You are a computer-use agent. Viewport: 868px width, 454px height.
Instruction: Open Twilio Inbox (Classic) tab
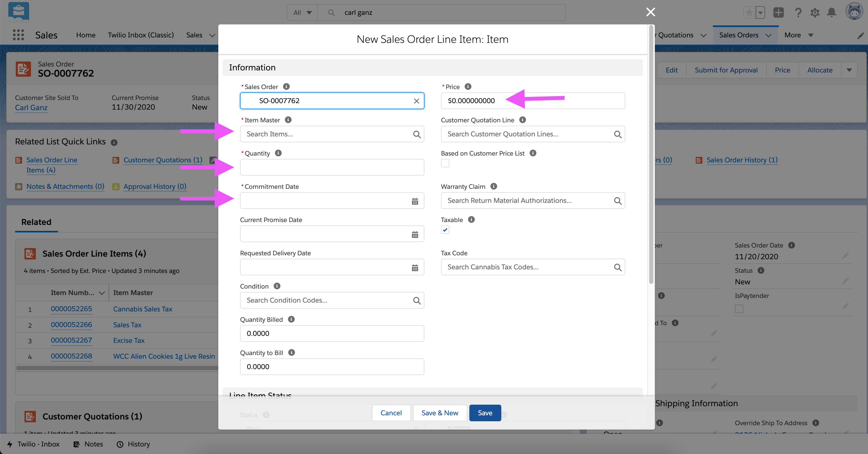(141, 35)
